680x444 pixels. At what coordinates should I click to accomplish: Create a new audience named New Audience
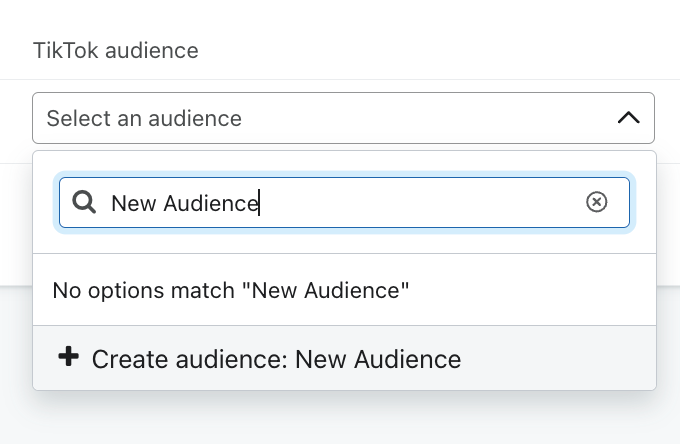coord(276,359)
